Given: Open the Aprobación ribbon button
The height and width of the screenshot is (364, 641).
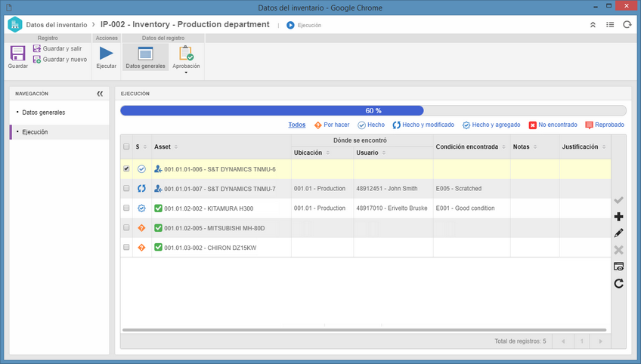Looking at the screenshot, I should point(186,57).
